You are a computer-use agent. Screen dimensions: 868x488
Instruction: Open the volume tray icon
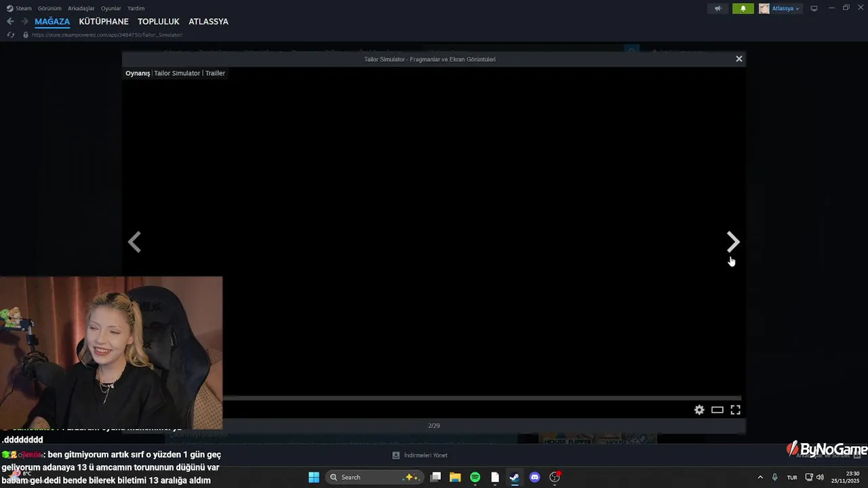(x=820, y=477)
